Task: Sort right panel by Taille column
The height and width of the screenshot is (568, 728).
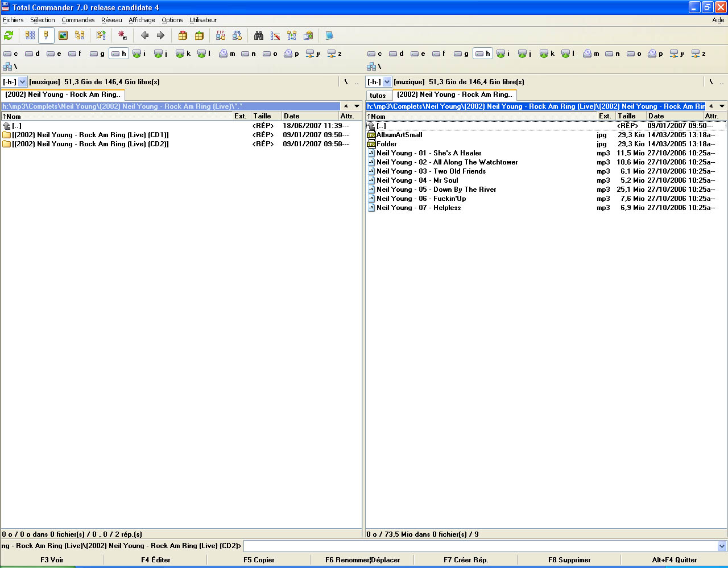Action: [627, 116]
